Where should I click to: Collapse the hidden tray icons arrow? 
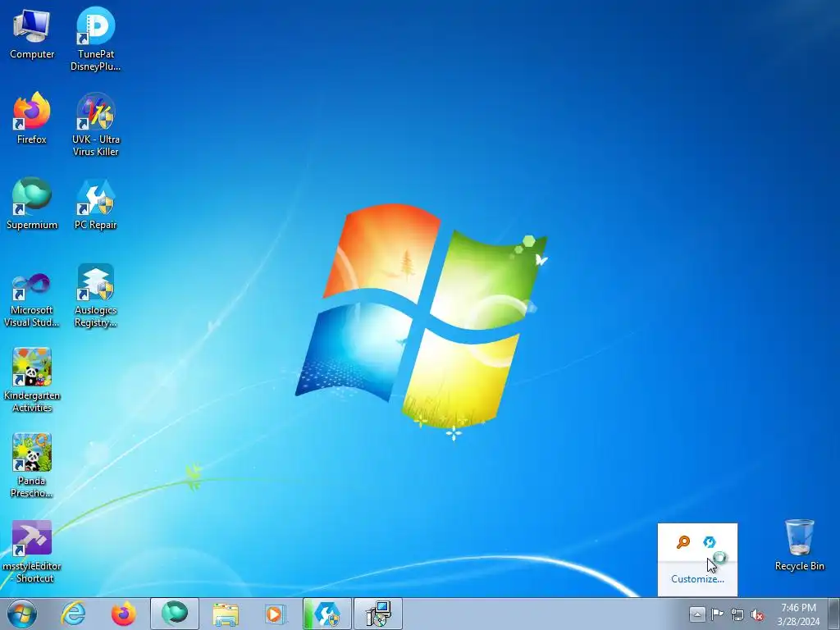click(x=697, y=614)
